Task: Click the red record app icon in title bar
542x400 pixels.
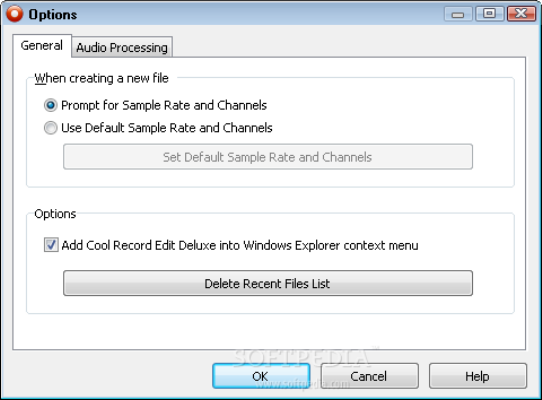Action: (14, 14)
